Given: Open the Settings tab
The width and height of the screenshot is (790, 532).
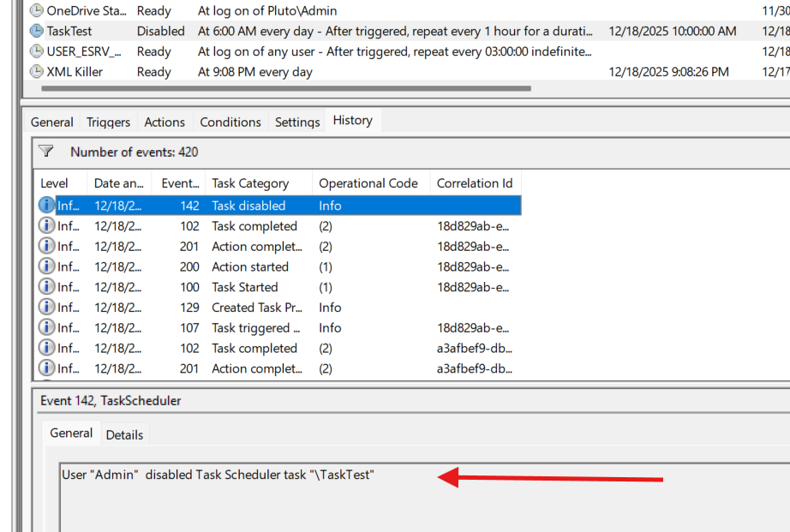Looking at the screenshot, I should pyautogui.click(x=297, y=122).
